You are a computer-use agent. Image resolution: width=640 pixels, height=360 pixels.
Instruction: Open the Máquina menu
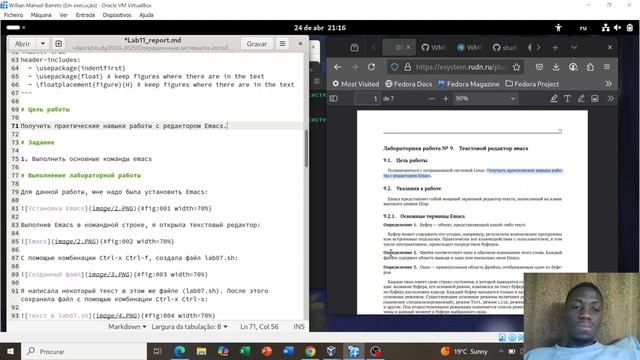pos(41,15)
